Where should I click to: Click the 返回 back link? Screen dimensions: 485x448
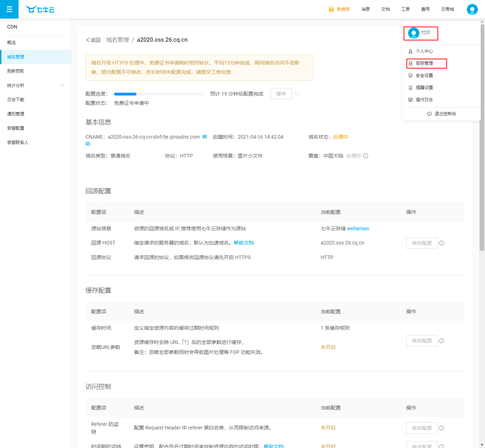click(93, 40)
